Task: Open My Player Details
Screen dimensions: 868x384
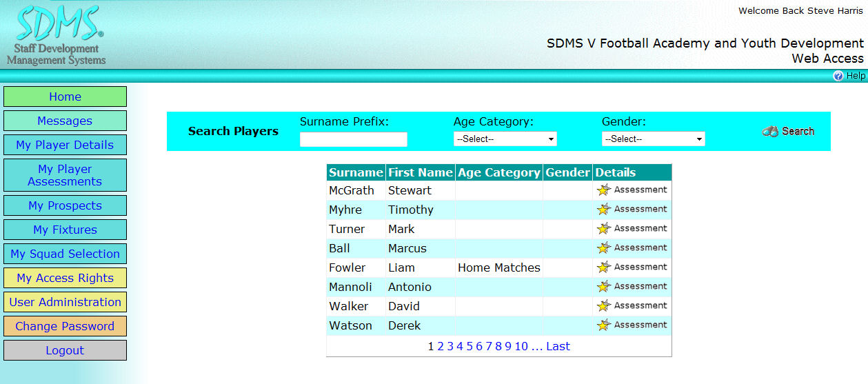Action: [65, 145]
